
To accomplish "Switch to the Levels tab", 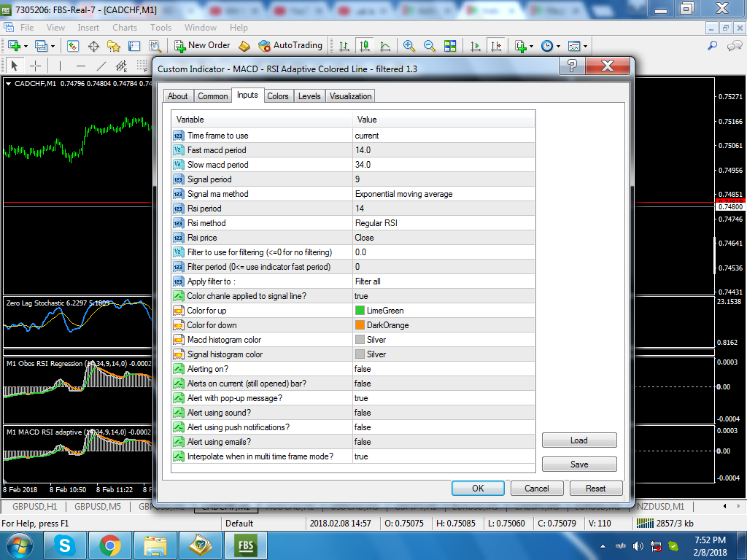I will 309,96.
